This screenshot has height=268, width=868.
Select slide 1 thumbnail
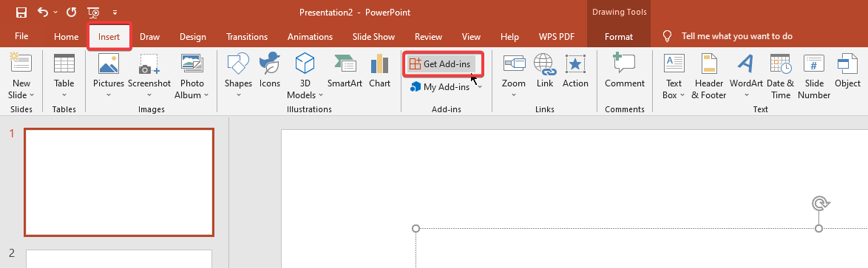click(x=119, y=182)
